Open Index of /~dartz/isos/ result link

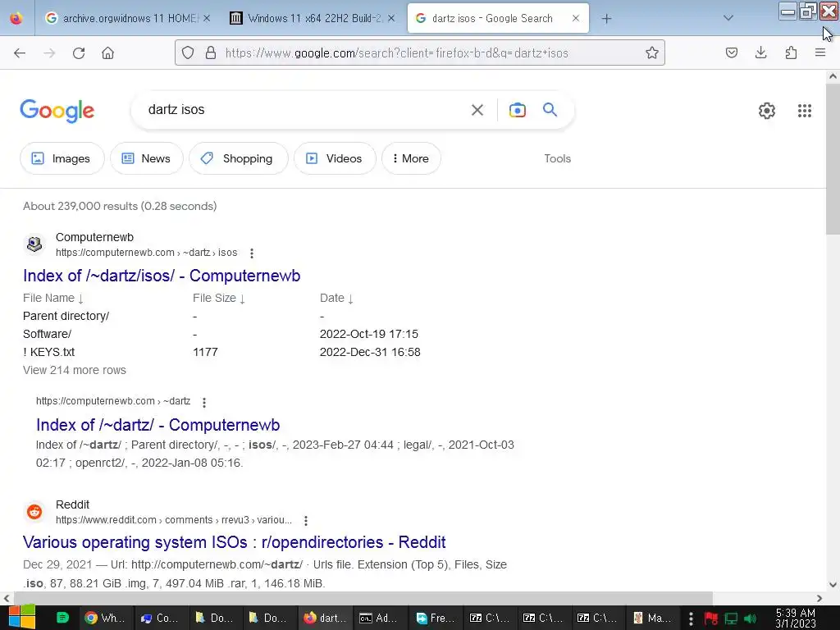[x=162, y=276]
